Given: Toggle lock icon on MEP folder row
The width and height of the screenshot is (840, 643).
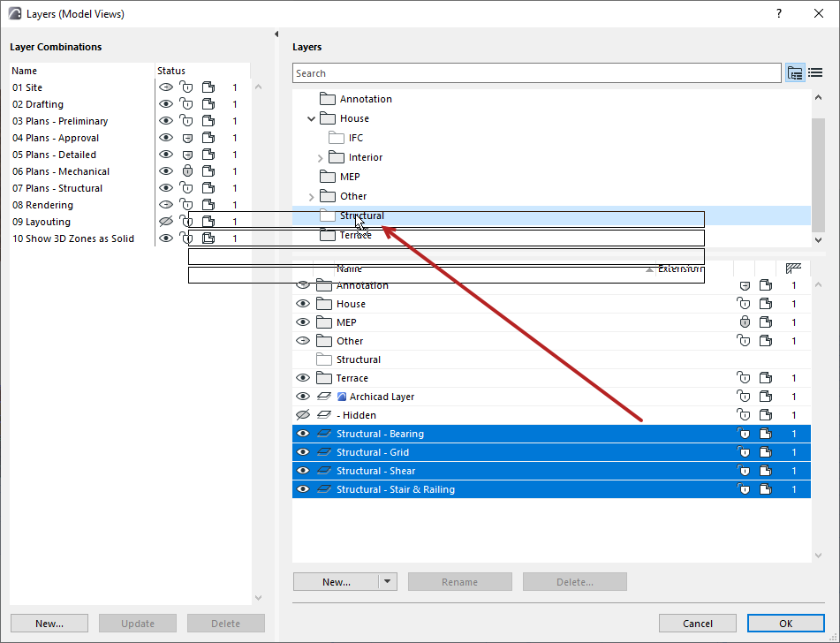Looking at the screenshot, I should coord(745,322).
